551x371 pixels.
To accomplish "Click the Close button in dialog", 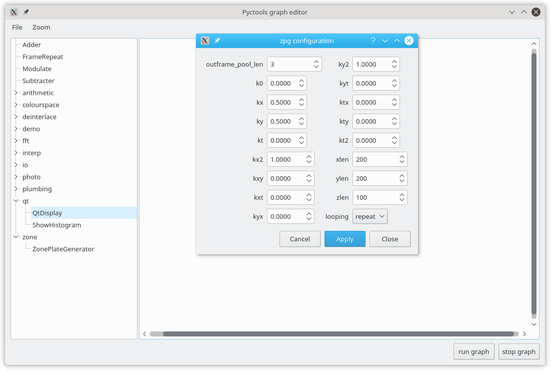I will pos(390,239).
